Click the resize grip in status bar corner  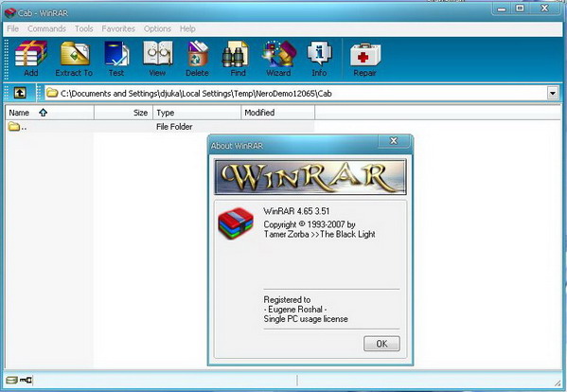(558, 383)
